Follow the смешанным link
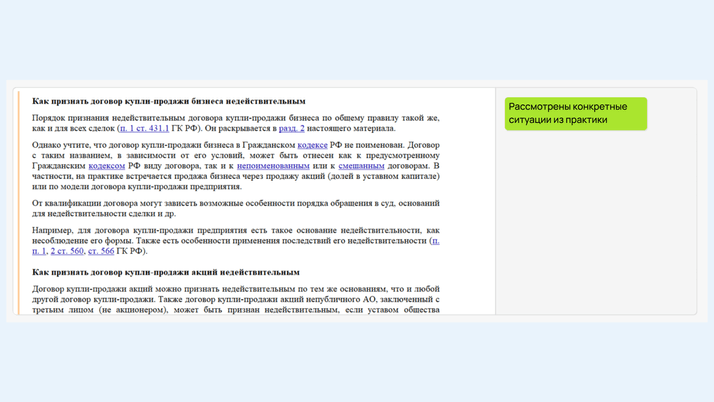This screenshot has height=402, width=714. pyautogui.click(x=361, y=166)
